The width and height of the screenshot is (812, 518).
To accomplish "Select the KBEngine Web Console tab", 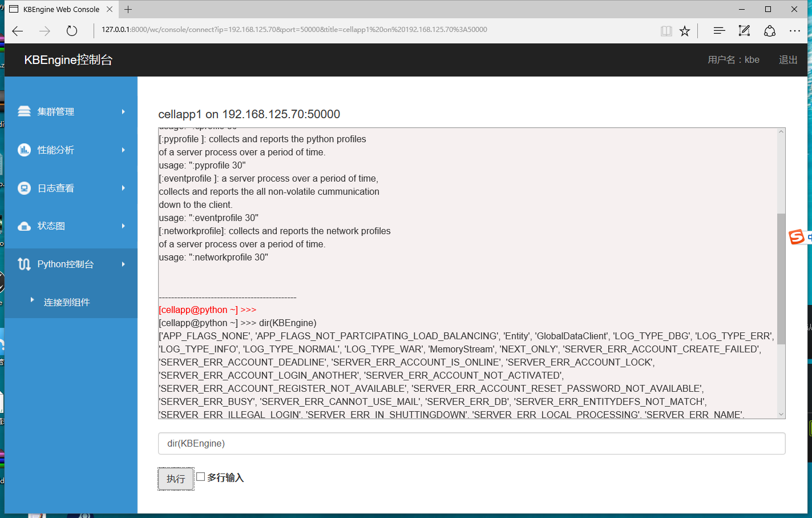I will coord(61,9).
